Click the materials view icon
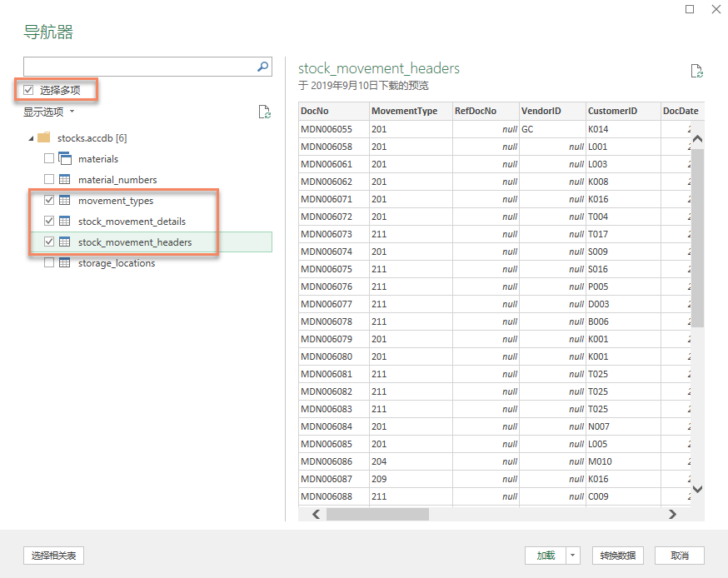The height and width of the screenshot is (578, 728). [65, 158]
